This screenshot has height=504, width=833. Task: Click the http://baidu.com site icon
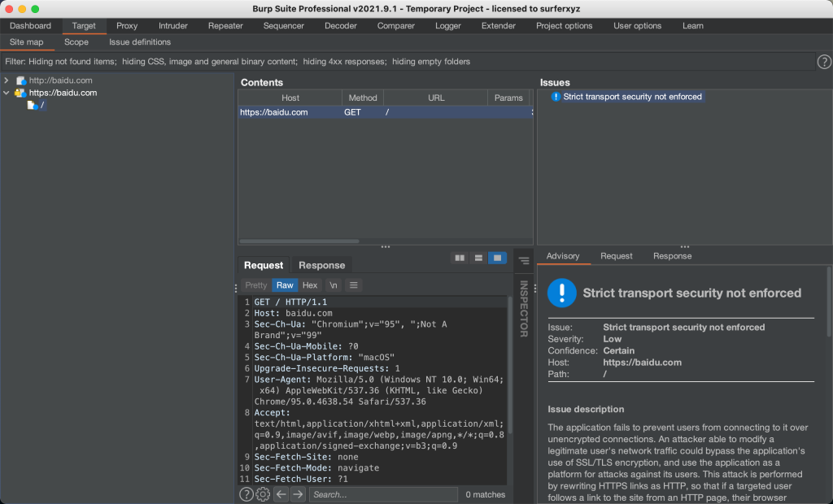click(21, 80)
